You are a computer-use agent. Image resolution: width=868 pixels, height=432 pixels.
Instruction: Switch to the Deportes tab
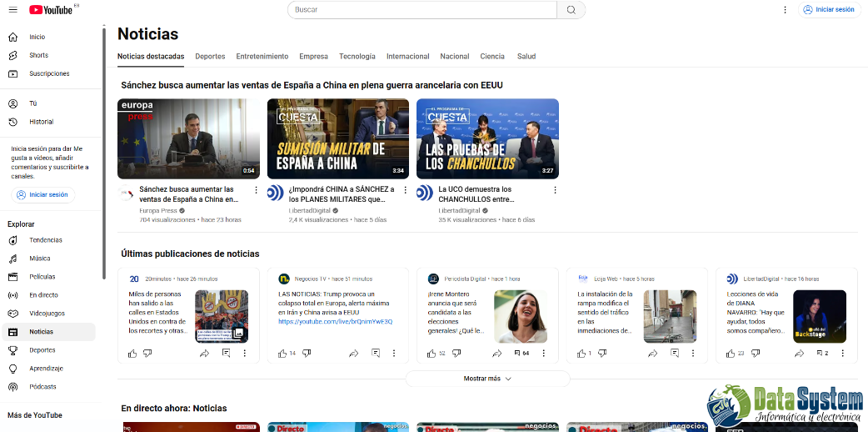click(210, 56)
